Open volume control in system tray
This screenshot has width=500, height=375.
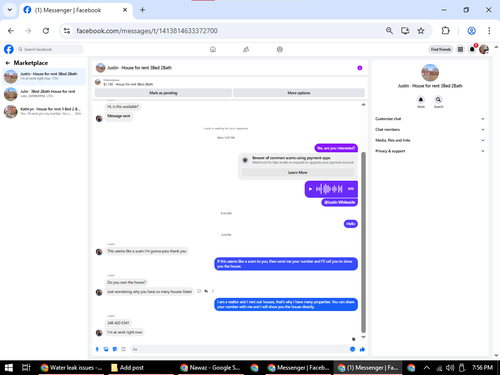(x=450, y=368)
